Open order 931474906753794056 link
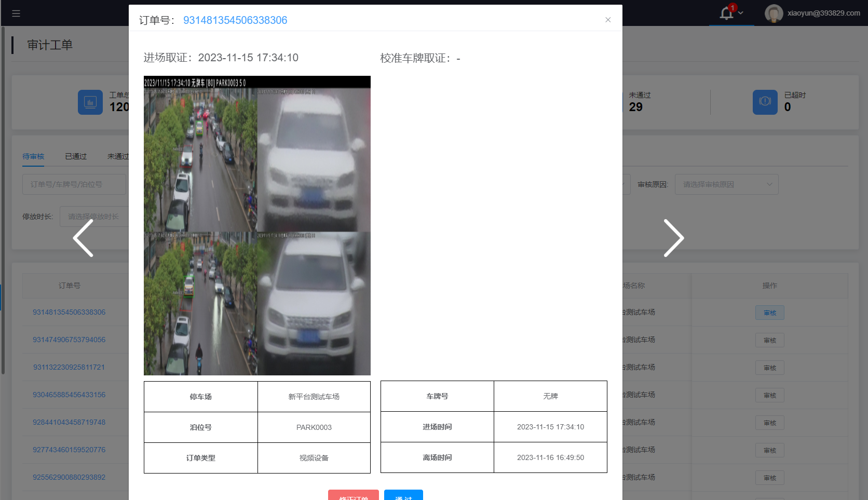868x500 pixels. 69,340
